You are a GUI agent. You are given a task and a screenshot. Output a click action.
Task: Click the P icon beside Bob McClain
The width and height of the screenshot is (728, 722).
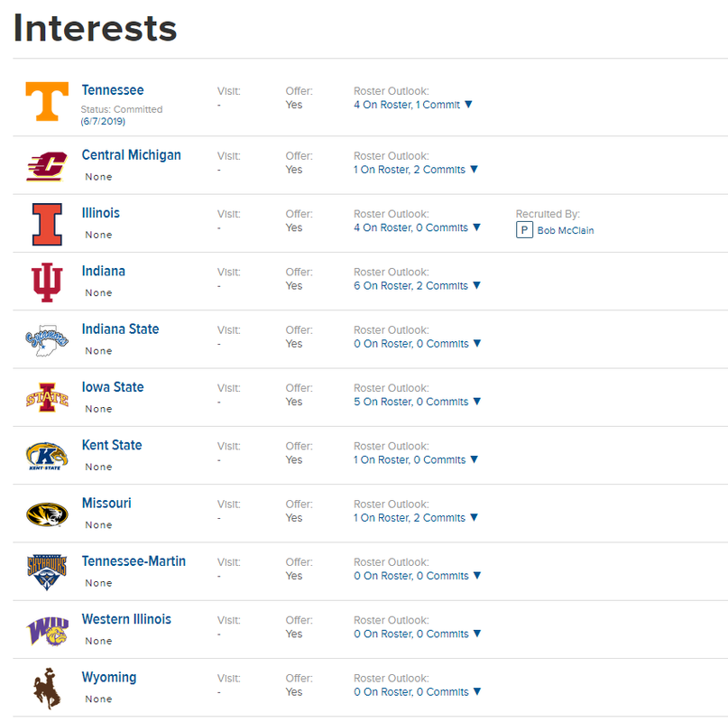coord(524,230)
